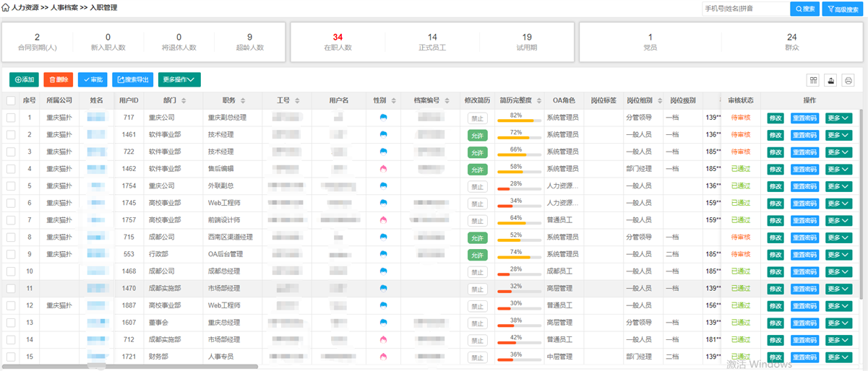Click the 82% resume progress bar
868x371 pixels.
[520, 120]
